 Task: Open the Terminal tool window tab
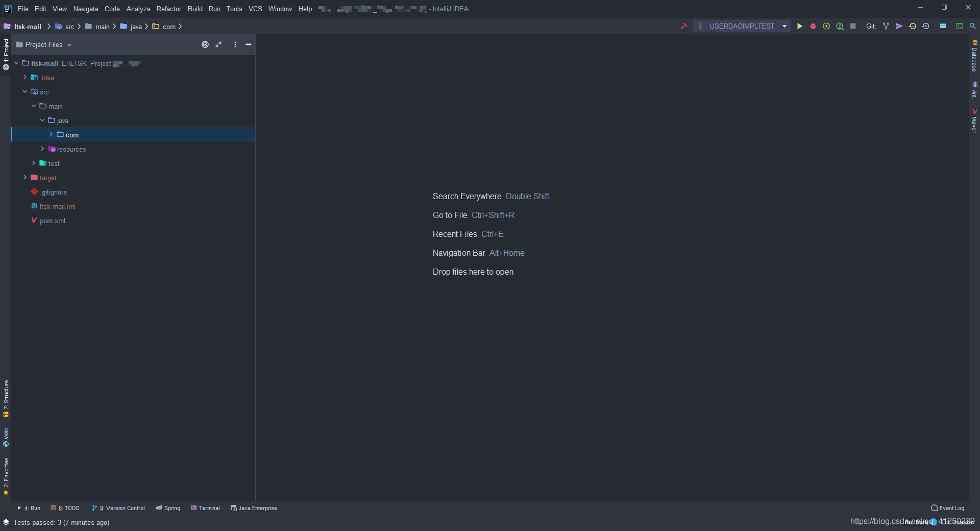click(205, 508)
